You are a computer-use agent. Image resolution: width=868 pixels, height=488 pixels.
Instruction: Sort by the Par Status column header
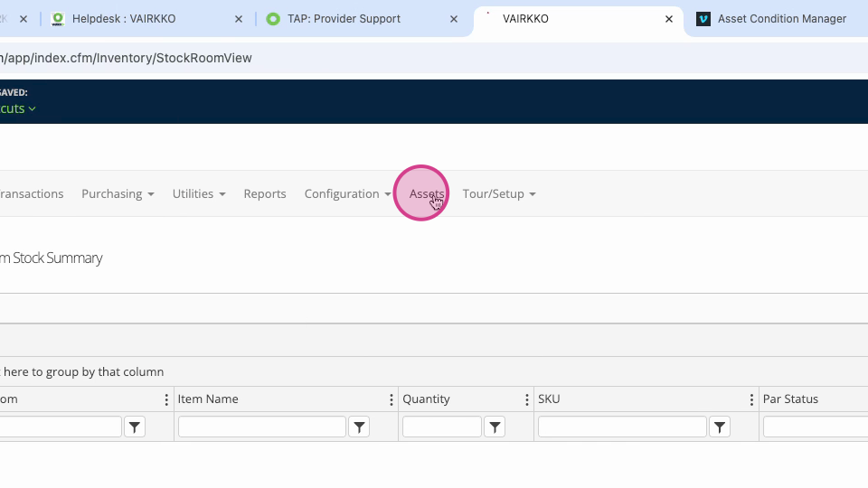coord(790,399)
